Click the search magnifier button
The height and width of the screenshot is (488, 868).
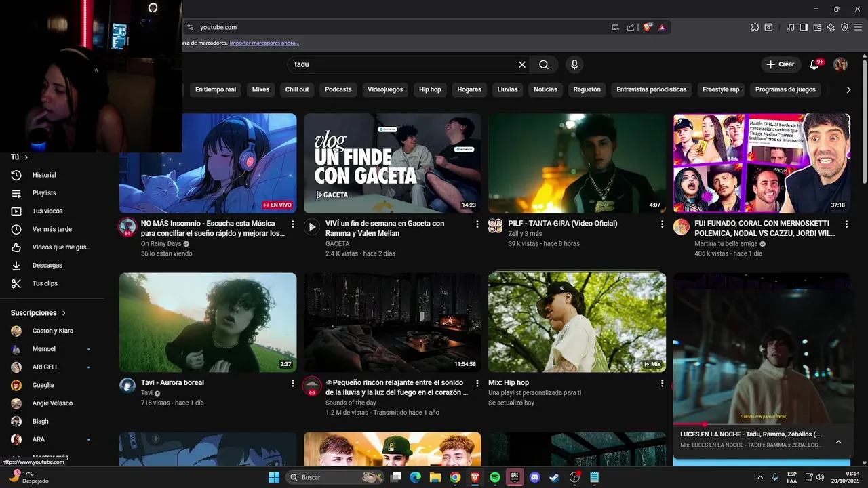click(x=544, y=64)
